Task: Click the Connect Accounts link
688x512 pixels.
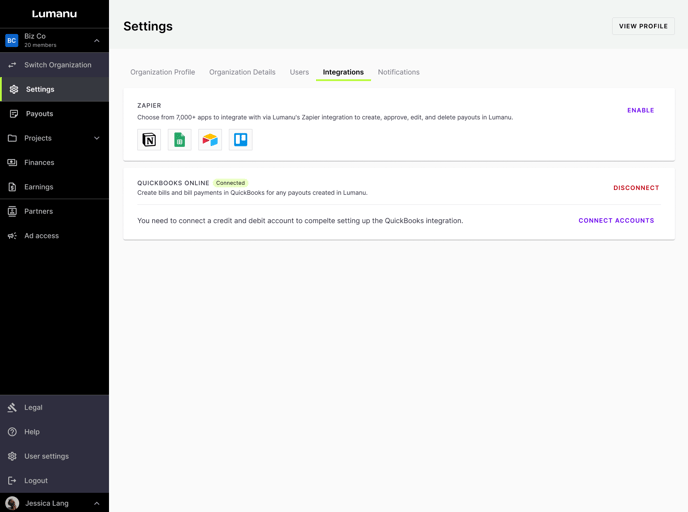Action: [616, 221]
